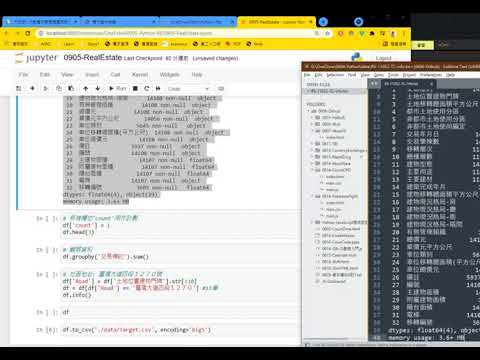Restart kernel and rerun all with fast-forward icon
The width and height of the screenshot is (480, 360).
(x=158, y=88)
